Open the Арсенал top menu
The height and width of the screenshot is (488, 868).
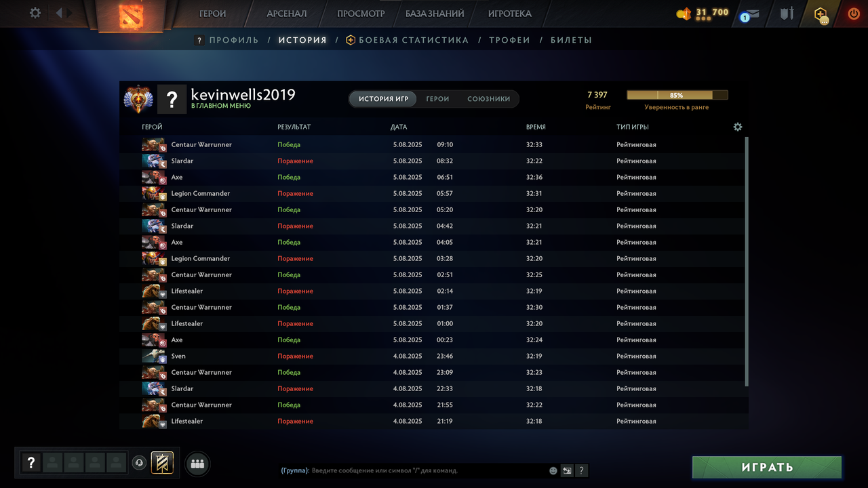point(286,14)
